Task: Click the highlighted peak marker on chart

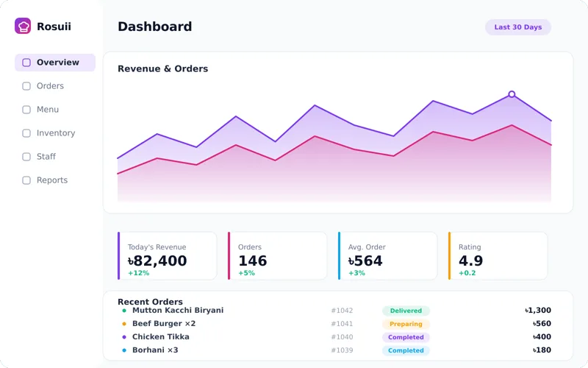Action: click(x=512, y=94)
